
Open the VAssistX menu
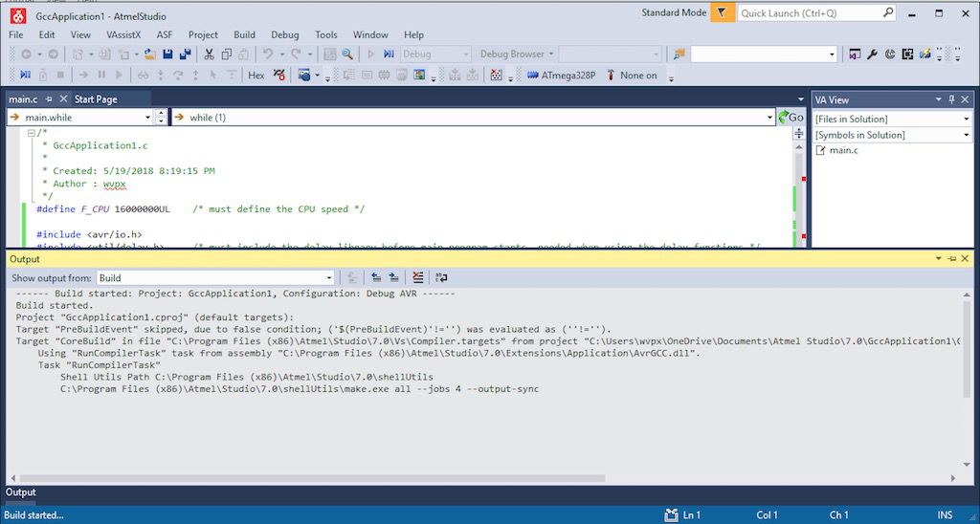tap(123, 35)
